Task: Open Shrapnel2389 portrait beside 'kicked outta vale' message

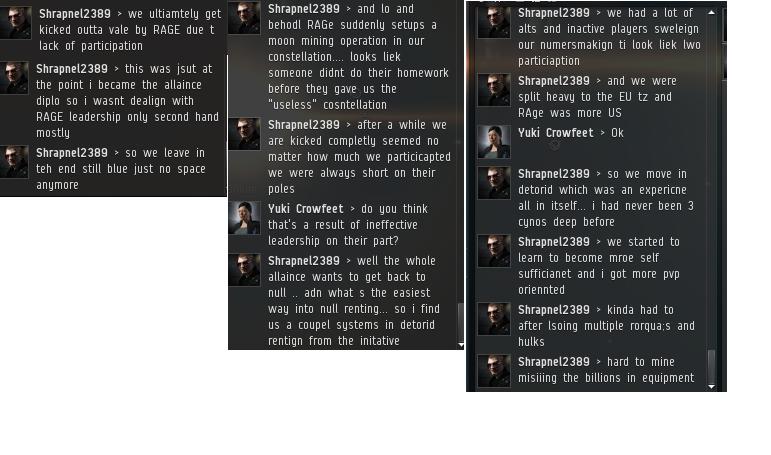Action: tap(15, 23)
